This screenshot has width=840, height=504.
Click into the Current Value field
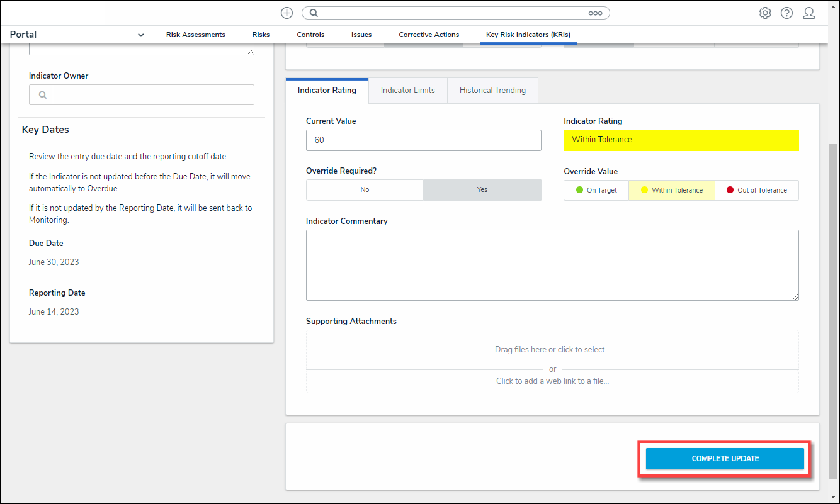(x=423, y=140)
